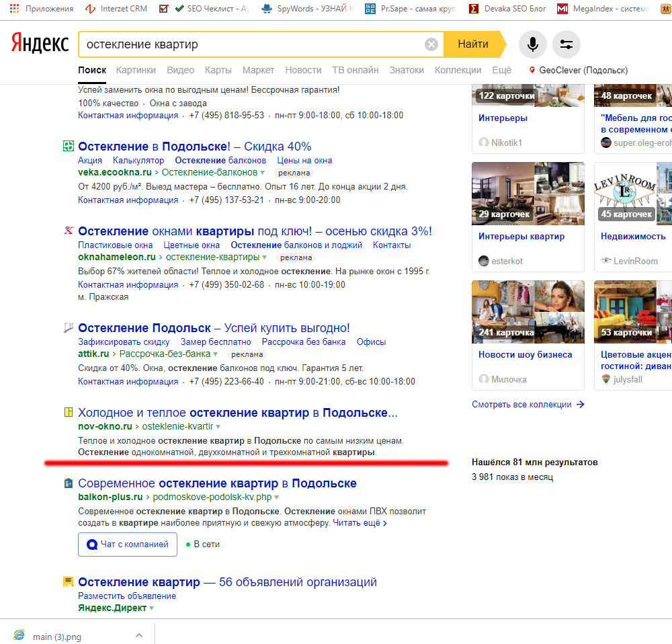
Task: Click GeoClever location pin icon
Action: coord(532,70)
